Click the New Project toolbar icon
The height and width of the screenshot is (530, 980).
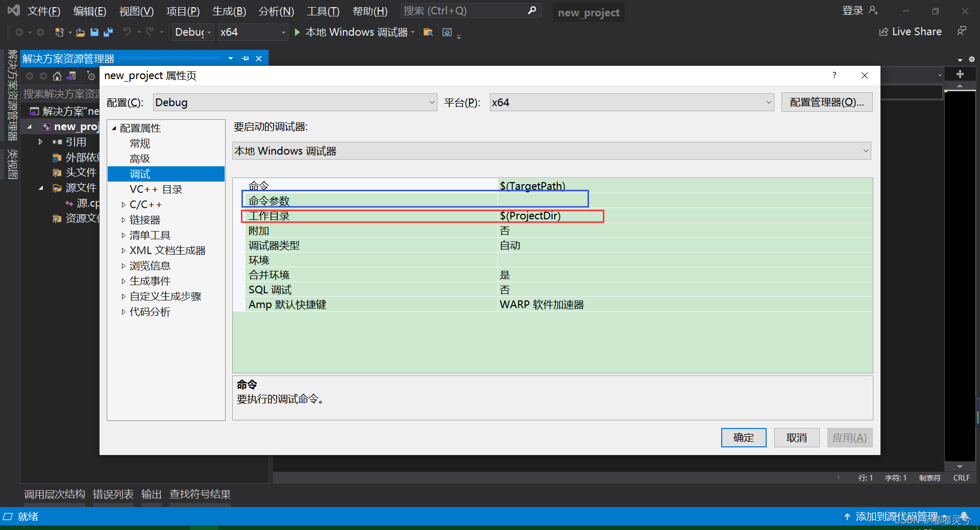click(x=59, y=32)
